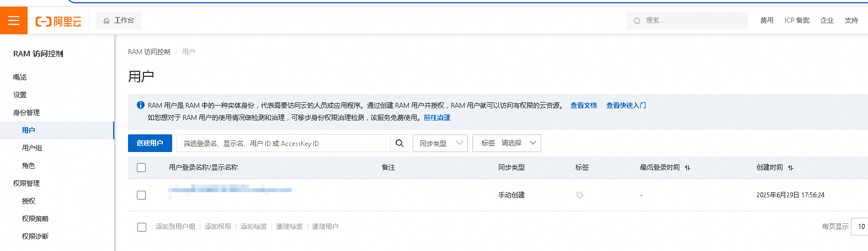This screenshot has width=868, height=251.
Task: Sort by last login time
Action: pyautogui.click(x=688, y=168)
